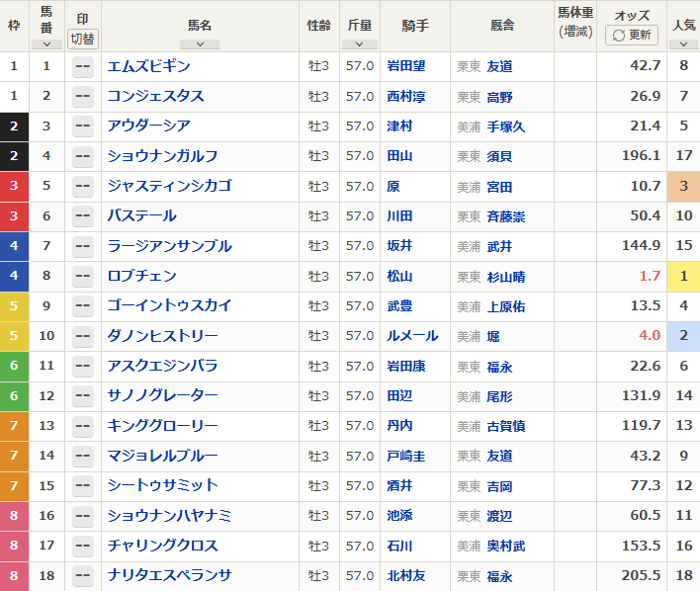Open trainer page 手塚久

point(506,127)
